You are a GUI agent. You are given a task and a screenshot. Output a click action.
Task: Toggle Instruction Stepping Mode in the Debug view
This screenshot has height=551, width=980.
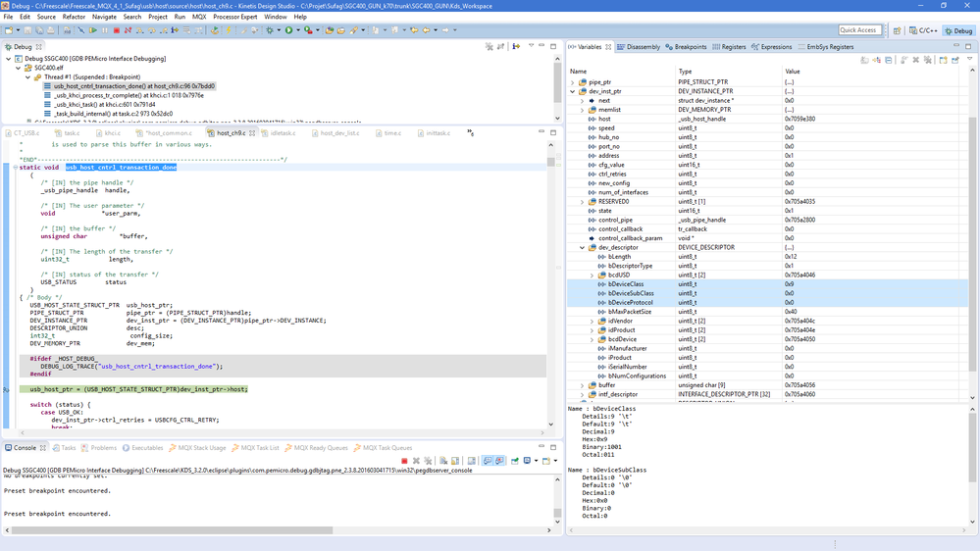pos(516,46)
